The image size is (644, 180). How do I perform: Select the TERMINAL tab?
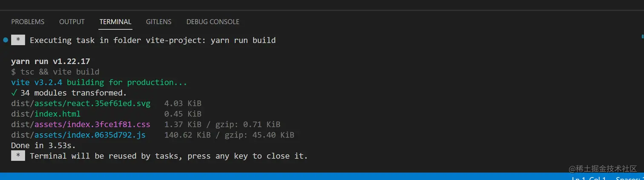(x=115, y=22)
